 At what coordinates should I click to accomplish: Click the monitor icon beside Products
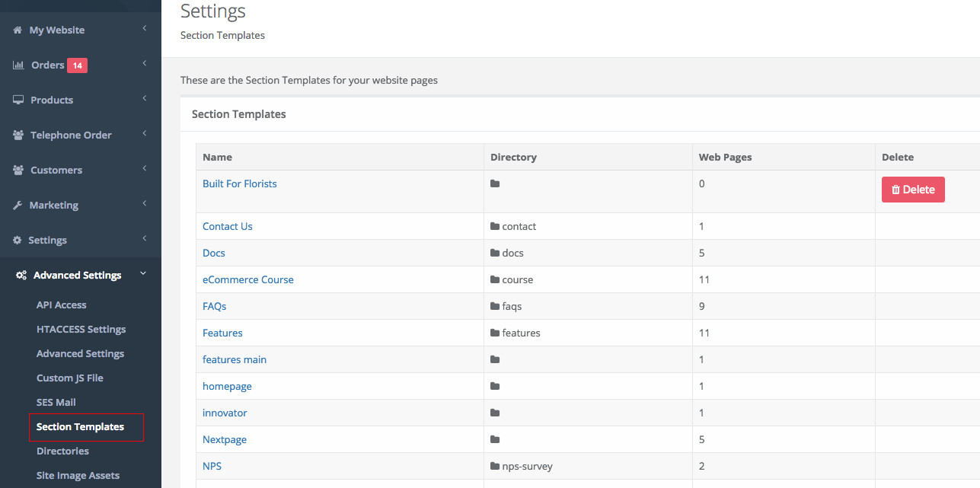click(x=18, y=100)
